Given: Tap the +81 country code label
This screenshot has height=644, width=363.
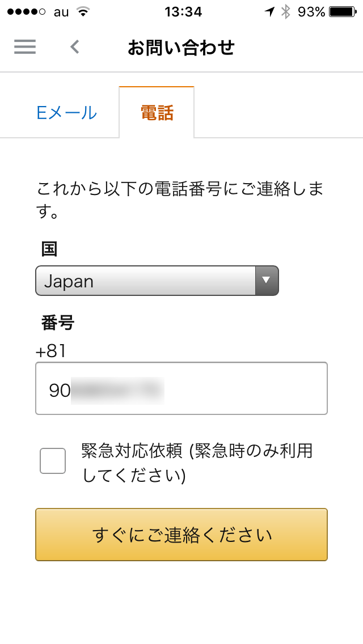Looking at the screenshot, I should 51,351.
